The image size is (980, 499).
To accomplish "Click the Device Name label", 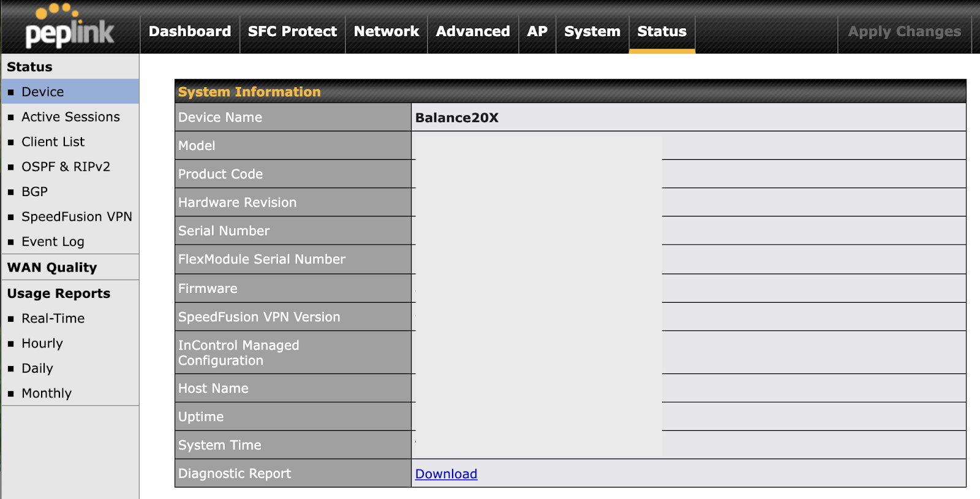I will 220,117.
